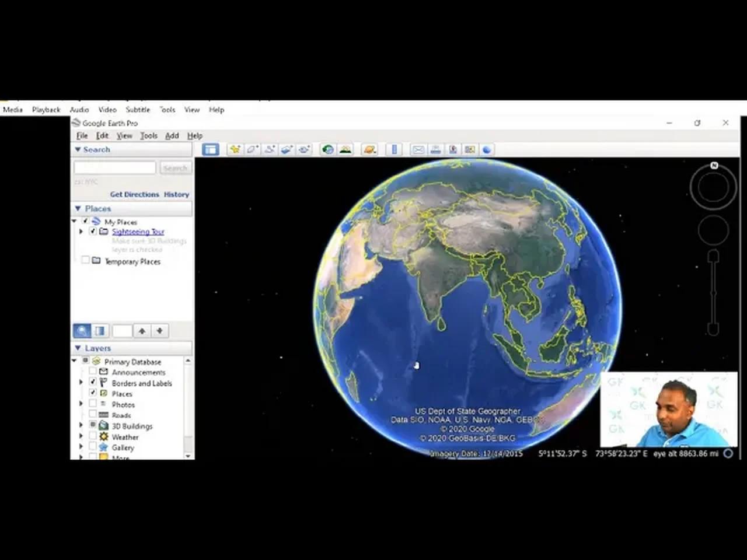Uncheck the Borders and Labels layer
Screen dimensions: 747x560
(x=93, y=381)
